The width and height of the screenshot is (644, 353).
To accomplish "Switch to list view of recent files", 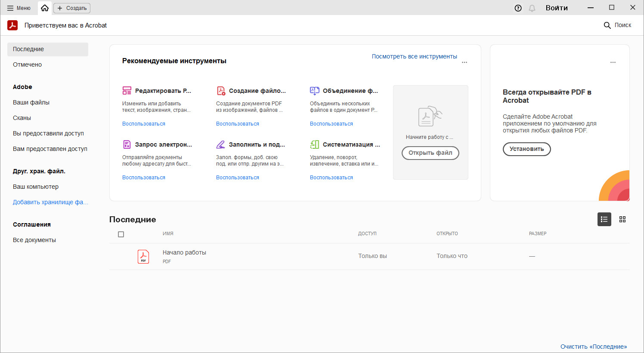I will coord(604,219).
